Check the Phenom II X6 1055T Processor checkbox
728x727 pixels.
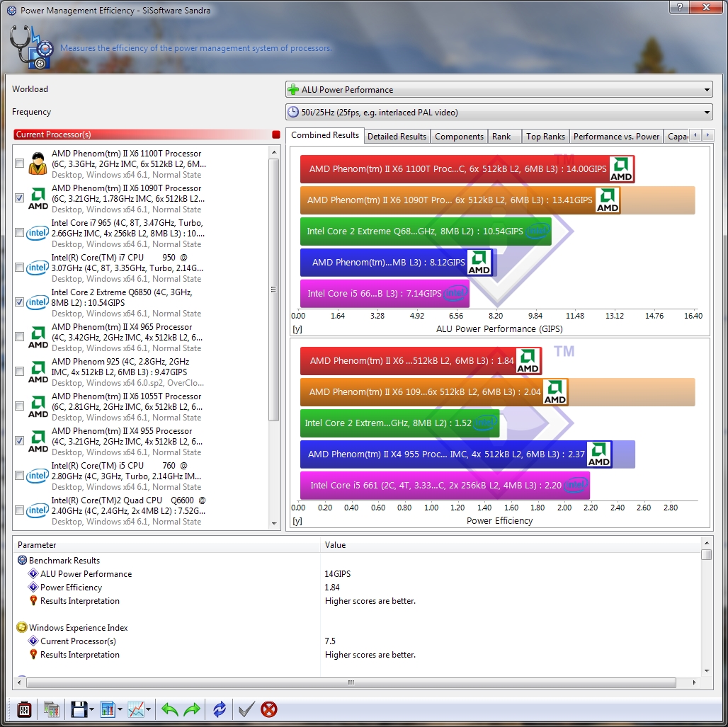pyautogui.click(x=20, y=406)
